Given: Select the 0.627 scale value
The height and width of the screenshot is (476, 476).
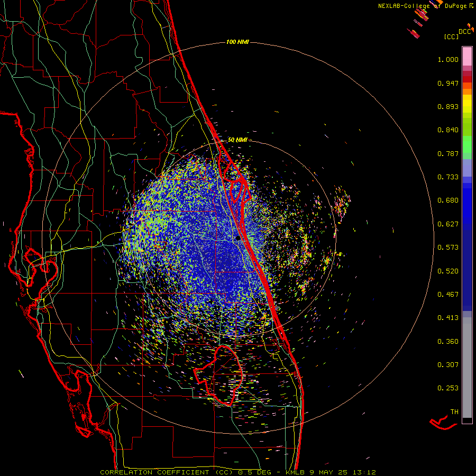Looking at the screenshot, I should pos(448,224).
